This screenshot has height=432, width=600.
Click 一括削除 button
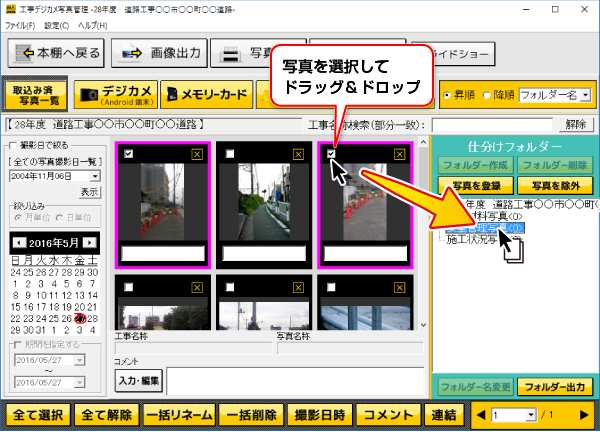click(x=251, y=415)
